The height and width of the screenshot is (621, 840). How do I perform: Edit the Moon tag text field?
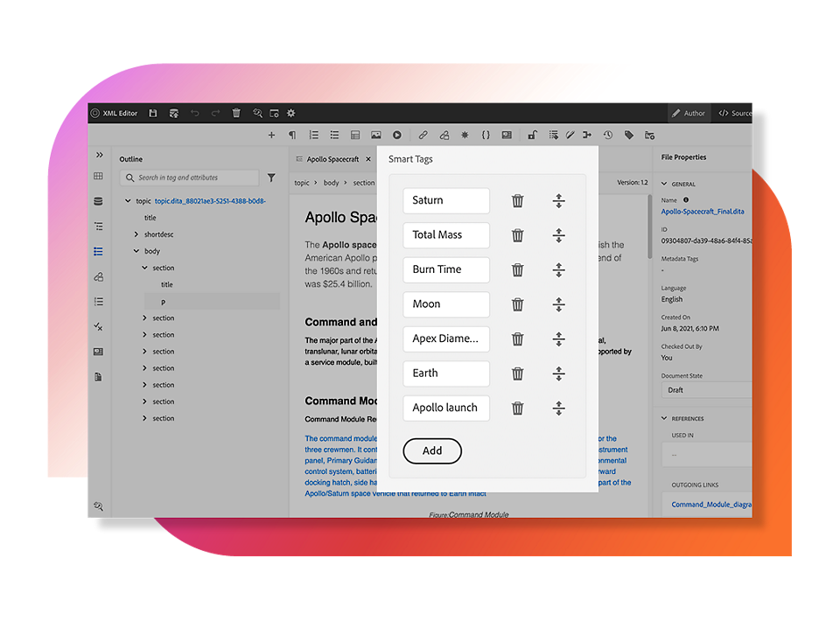(x=446, y=304)
